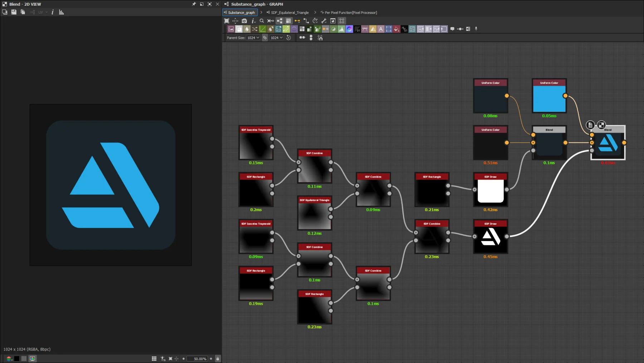The width and height of the screenshot is (644, 363).
Task: Click the checker badge above Blend node
Action: (x=601, y=125)
